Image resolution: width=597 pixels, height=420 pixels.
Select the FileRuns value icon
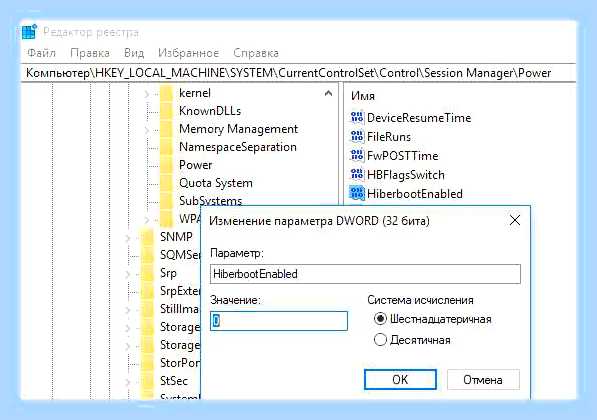[x=357, y=136]
